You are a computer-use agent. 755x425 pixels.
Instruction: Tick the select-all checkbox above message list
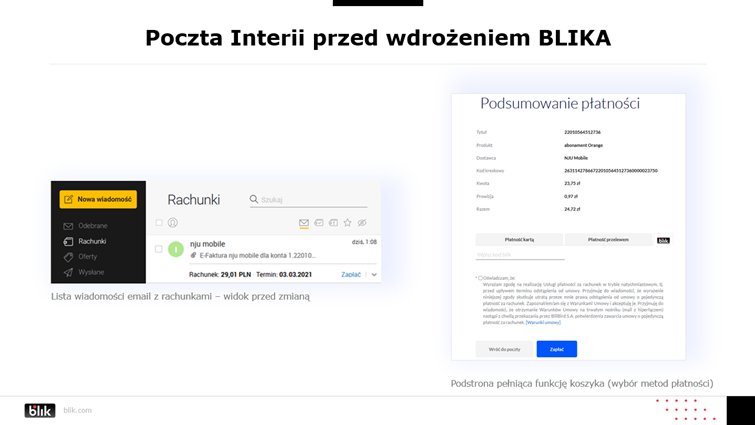click(x=159, y=223)
